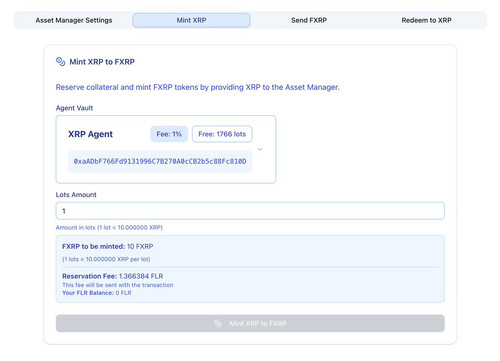Click the Mint XRP to FXRP heading text
Image resolution: width=500 pixels, height=361 pixels.
[x=102, y=62]
